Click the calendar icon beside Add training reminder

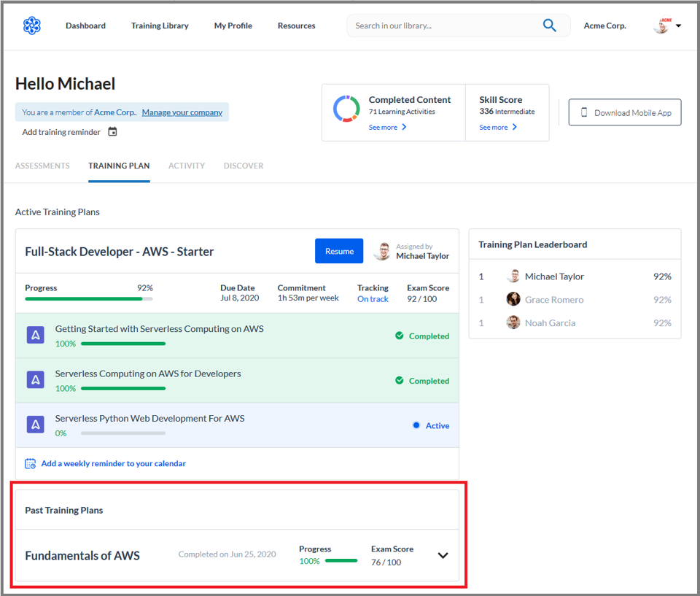coord(112,132)
